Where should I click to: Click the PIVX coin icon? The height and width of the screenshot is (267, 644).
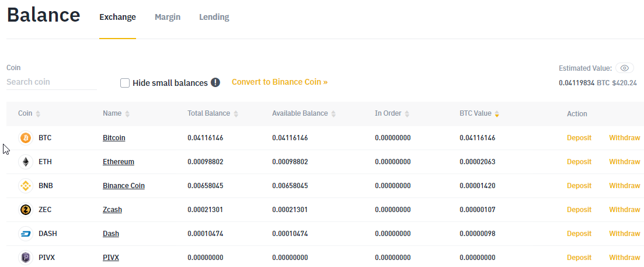[25, 258]
